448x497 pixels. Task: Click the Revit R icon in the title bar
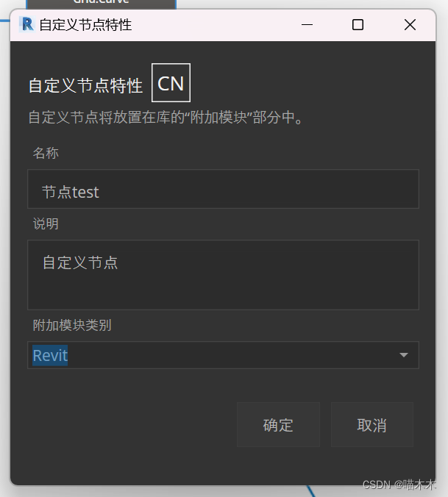(27, 24)
